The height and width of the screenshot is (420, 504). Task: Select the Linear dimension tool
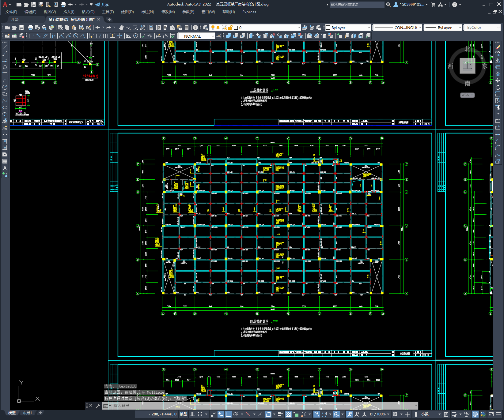pyautogui.click(x=31, y=36)
